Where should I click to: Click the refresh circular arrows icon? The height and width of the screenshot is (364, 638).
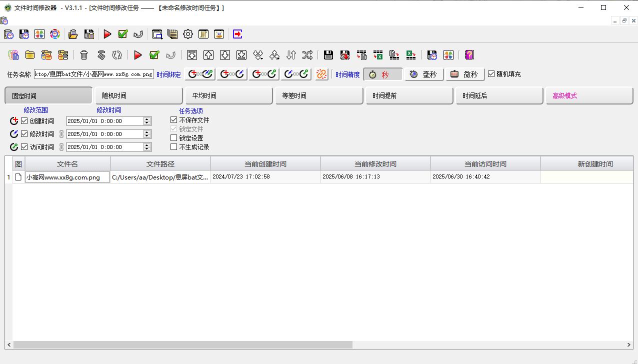pyautogui.click(x=117, y=55)
